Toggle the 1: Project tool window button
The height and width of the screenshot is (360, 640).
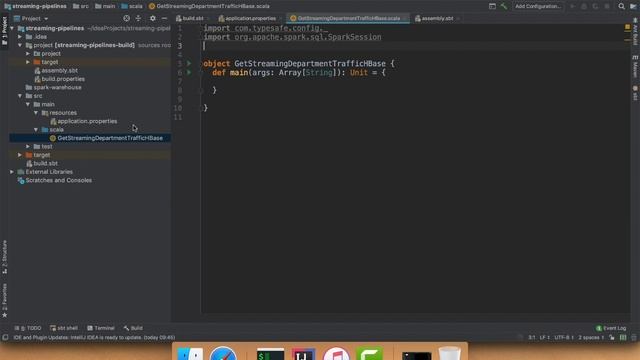(x=4, y=31)
